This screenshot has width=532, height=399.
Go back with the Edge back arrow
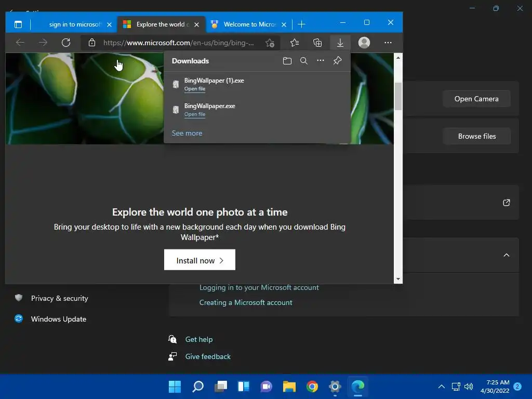[20, 43]
